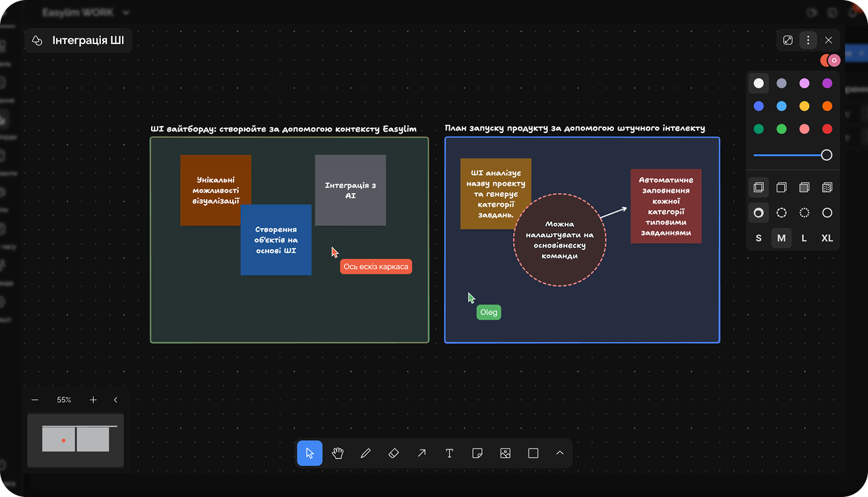
Task: Set stroke size to XL
Action: (826, 238)
